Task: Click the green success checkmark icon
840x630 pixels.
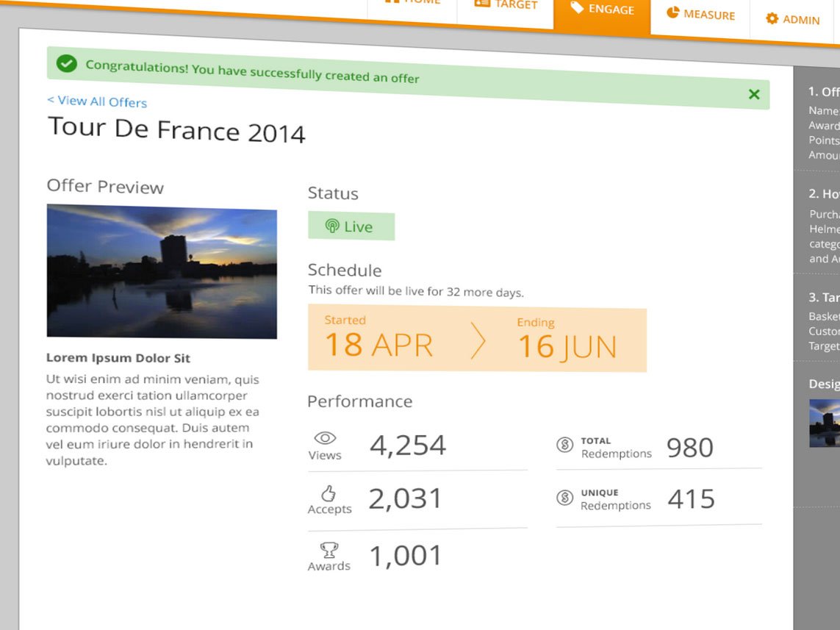Action: point(67,64)
